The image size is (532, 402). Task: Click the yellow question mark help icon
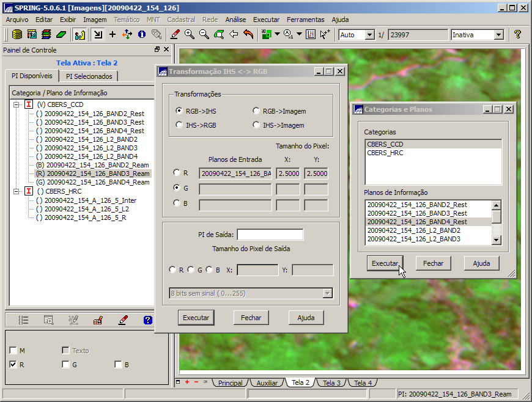[x=518, y=35]
